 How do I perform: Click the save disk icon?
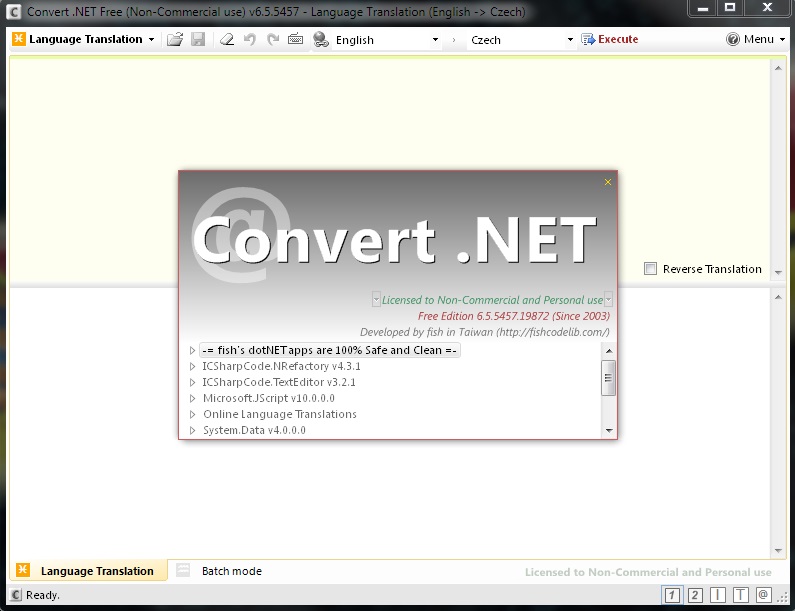coord(198,40)
